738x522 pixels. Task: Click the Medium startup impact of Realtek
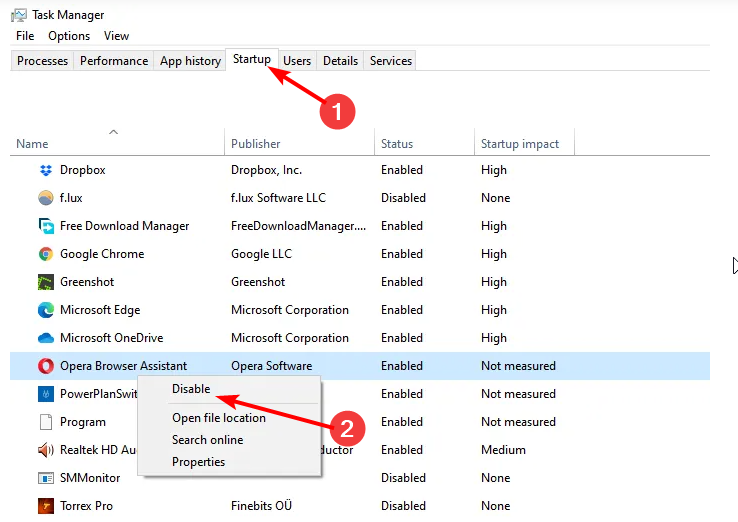(x=503, y=450)
